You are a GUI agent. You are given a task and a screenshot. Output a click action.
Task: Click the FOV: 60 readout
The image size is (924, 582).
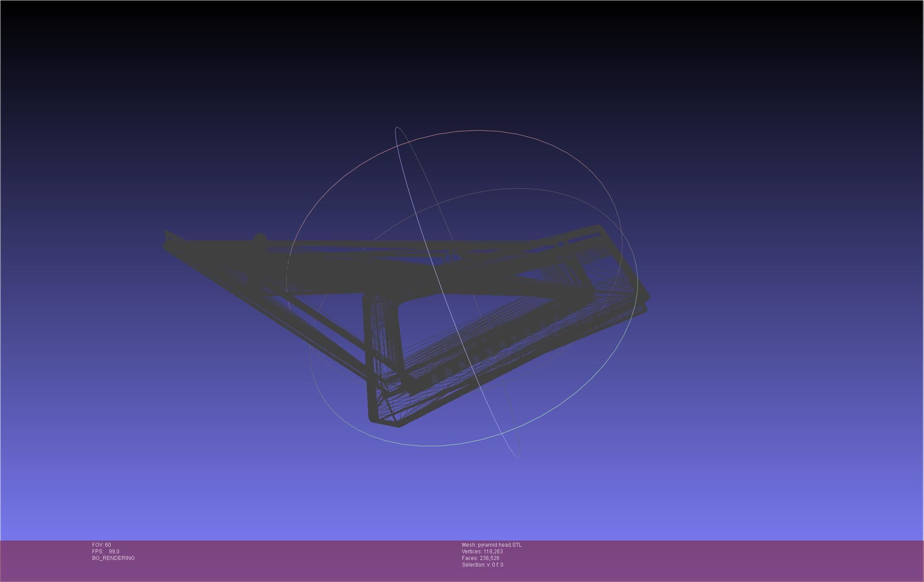click(x=101, y=545)
